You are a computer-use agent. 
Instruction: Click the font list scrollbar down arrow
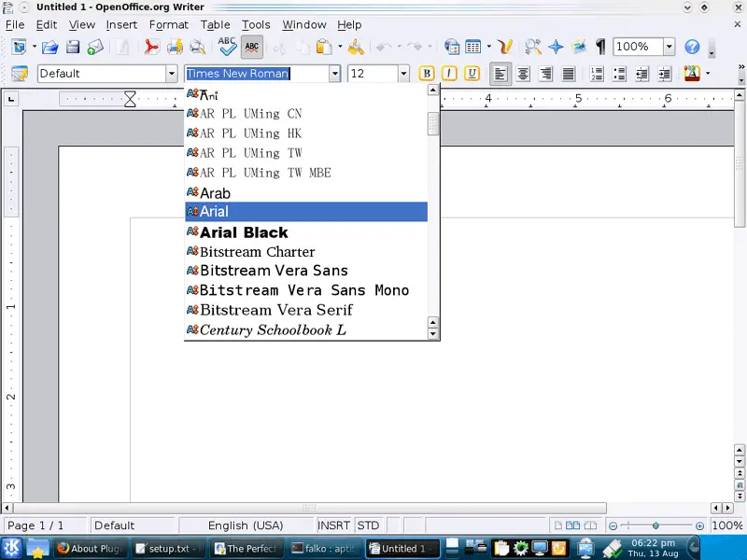[x=432, y=334]
